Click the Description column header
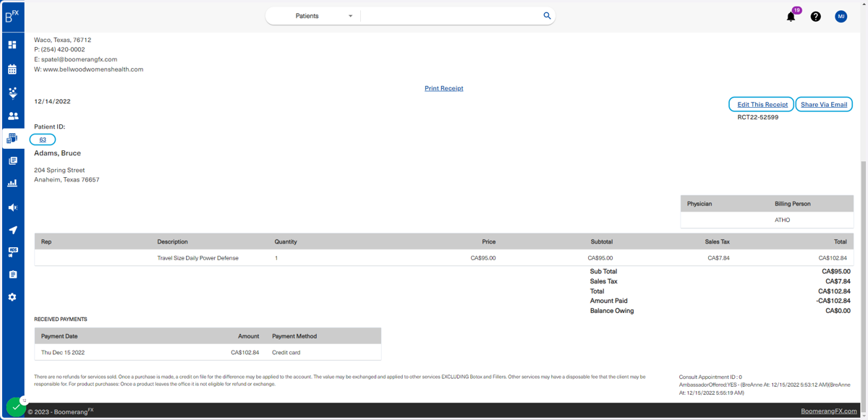Image resolution: width=868 pixels, height=420 pixels. pyautogui.click(x=172, y=241)
